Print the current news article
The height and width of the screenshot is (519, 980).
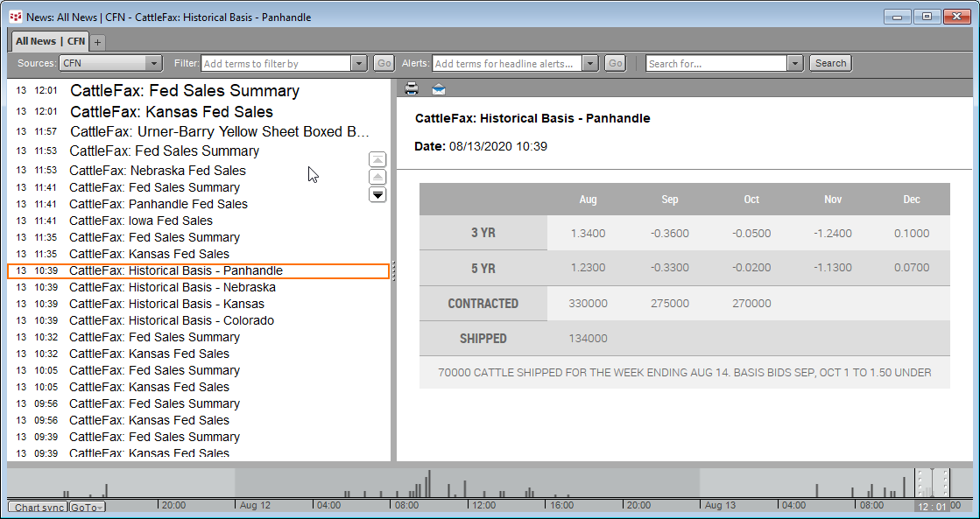point(412,88)
